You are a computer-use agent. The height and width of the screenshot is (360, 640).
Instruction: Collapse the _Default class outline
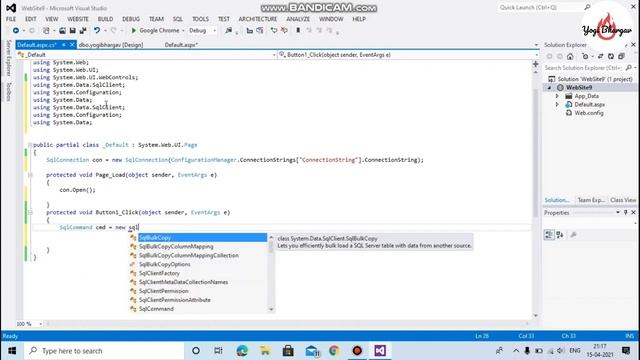tap(30, 145)
